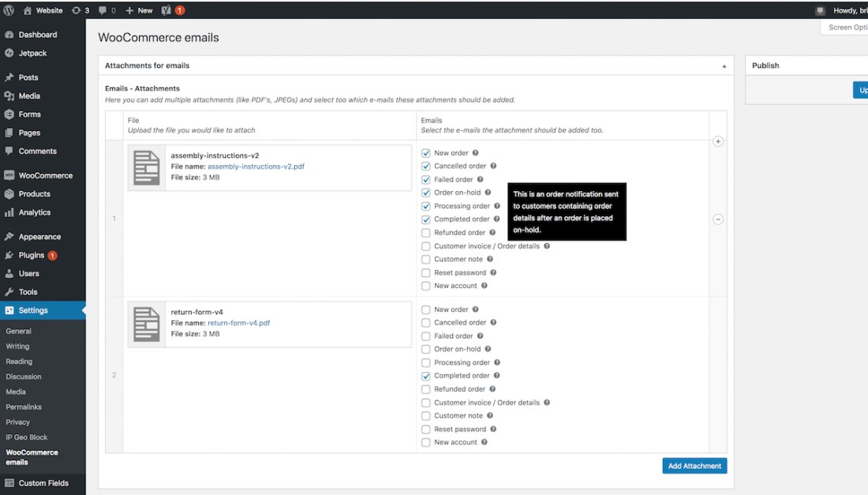
Task: Collapse the Attachments for emails panel
Action: click(x=723, y=66)
